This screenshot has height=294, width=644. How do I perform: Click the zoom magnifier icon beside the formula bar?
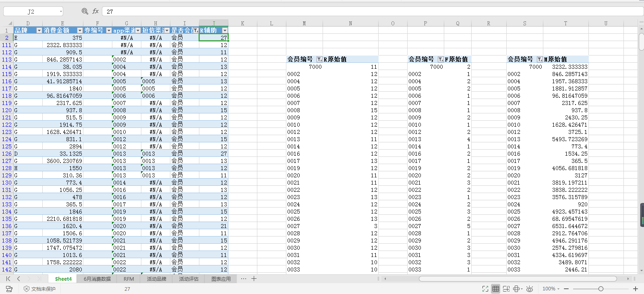tap(85, 11)
